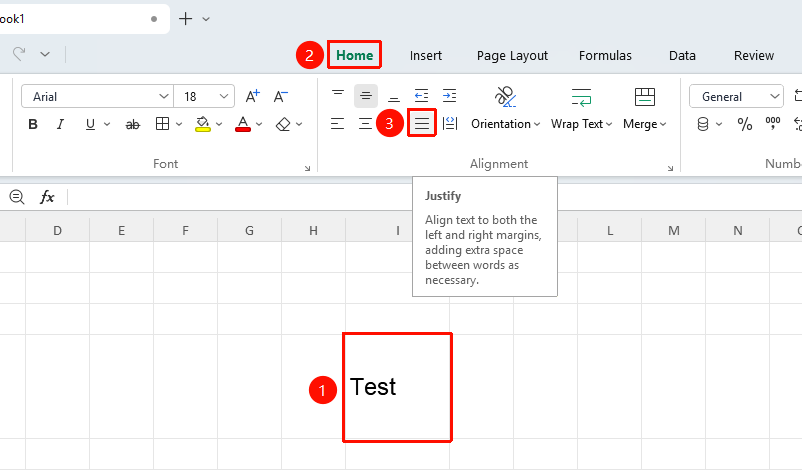Open the Orientation dropdown label
The image size is (802, 470).
(x=505, y=124)
